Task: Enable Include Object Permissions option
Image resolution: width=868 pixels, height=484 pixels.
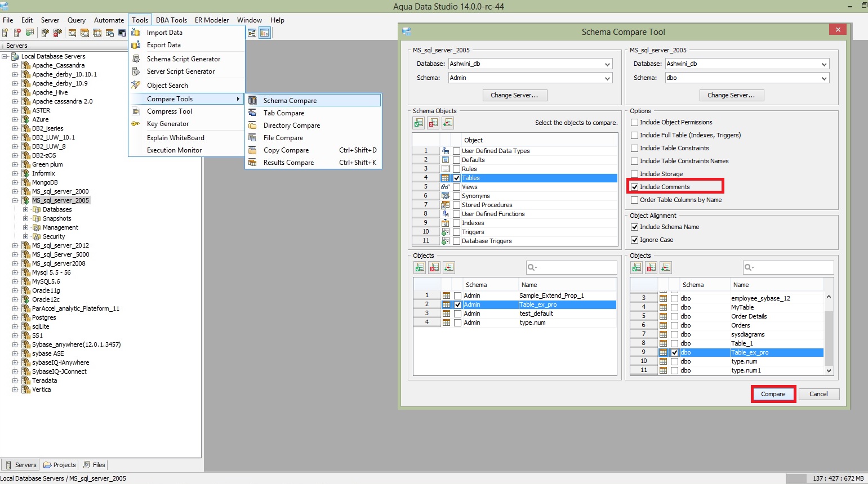Action: pyautogui.click(x=635, y=122)
